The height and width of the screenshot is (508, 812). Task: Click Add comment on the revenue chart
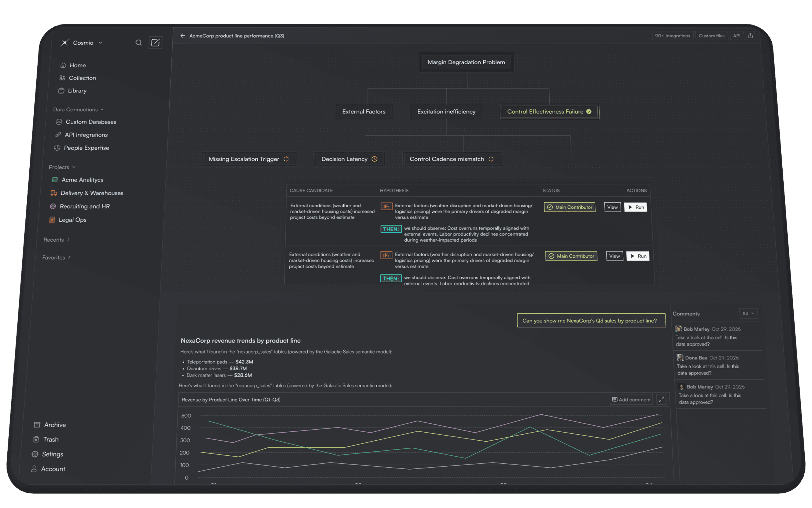pos(631,399)
